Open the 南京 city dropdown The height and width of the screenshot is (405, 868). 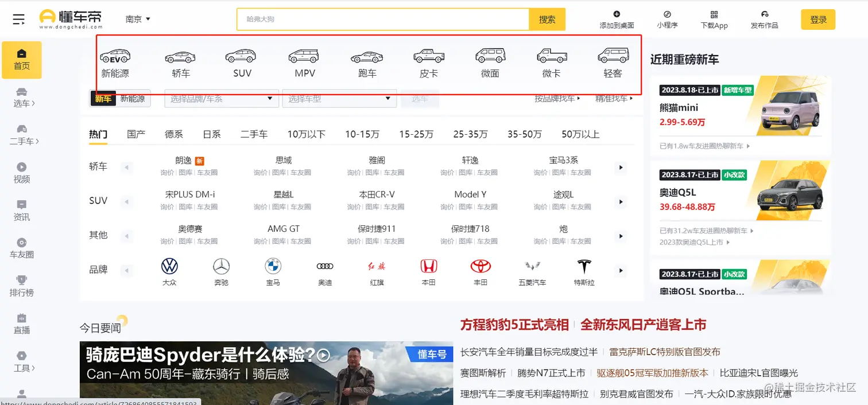coord(138,19)
